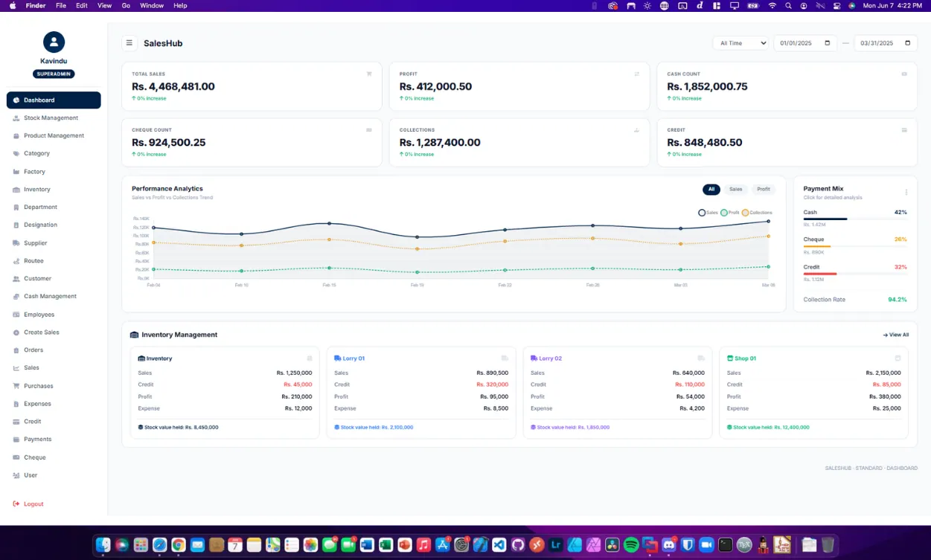This screenshot has height=560, width=931.
Task: Switch the chart to the Profit tab
Action: pyautogui.click(x=764, y=190)
